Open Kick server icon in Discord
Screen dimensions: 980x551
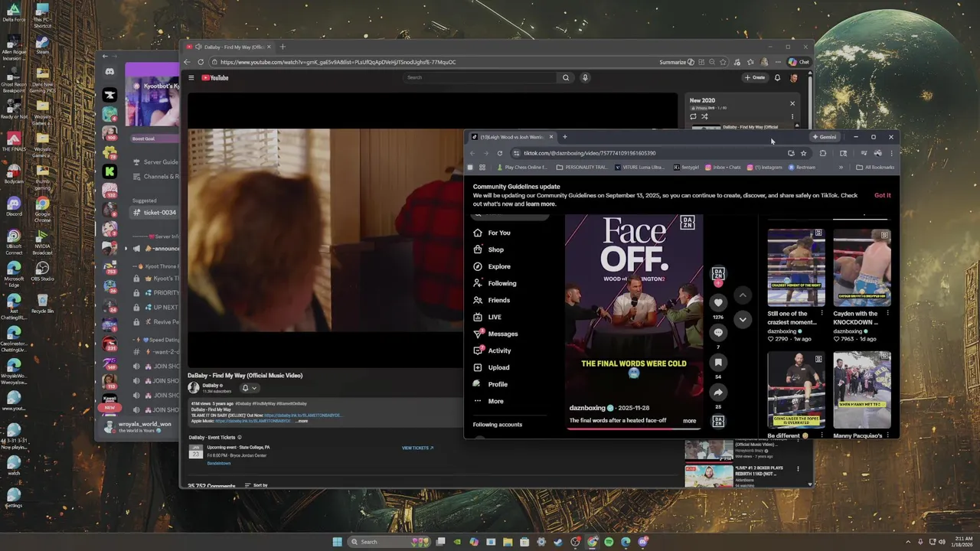point(110,171)
